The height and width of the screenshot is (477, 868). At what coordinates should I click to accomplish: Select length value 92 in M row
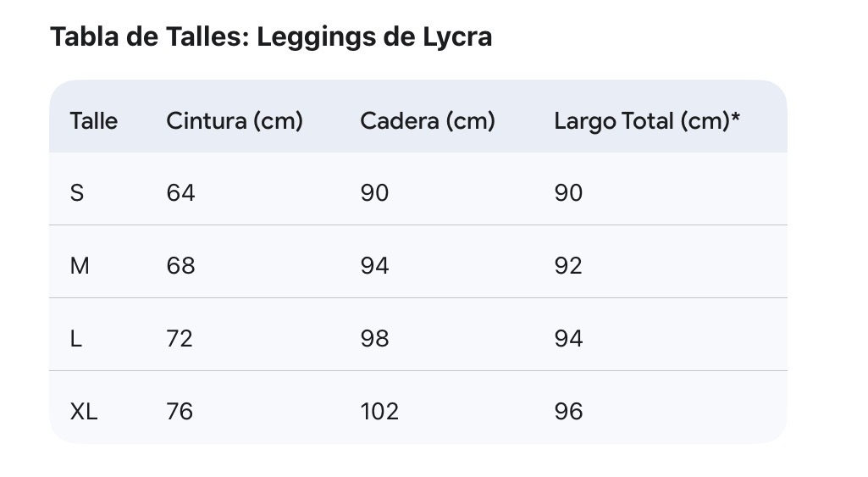(x=568, y=266)
